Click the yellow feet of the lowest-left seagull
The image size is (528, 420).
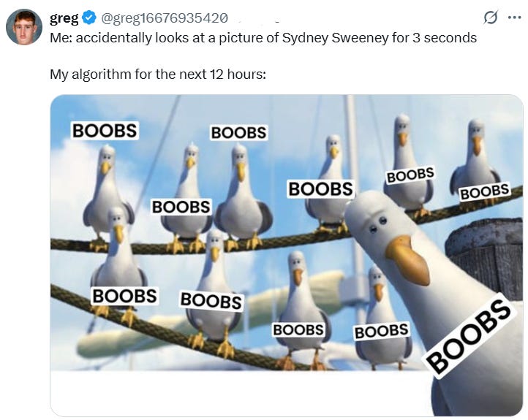click(x=115, y=313)
